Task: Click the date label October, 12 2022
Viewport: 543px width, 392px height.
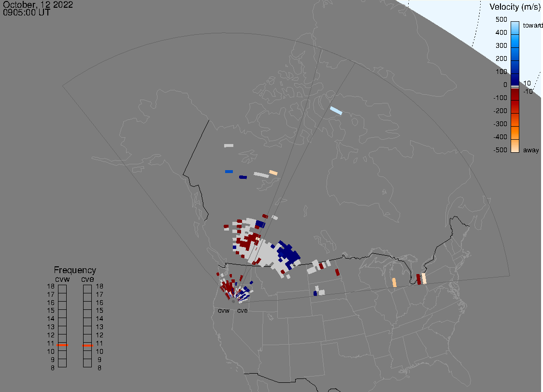Action: coord(38,4)
